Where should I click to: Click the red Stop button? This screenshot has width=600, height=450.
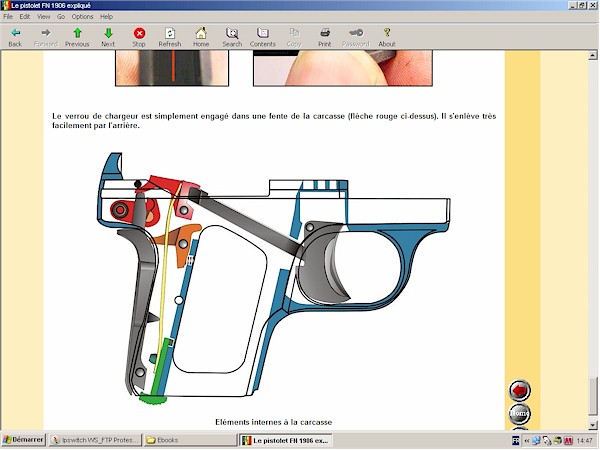coord(139,38)
